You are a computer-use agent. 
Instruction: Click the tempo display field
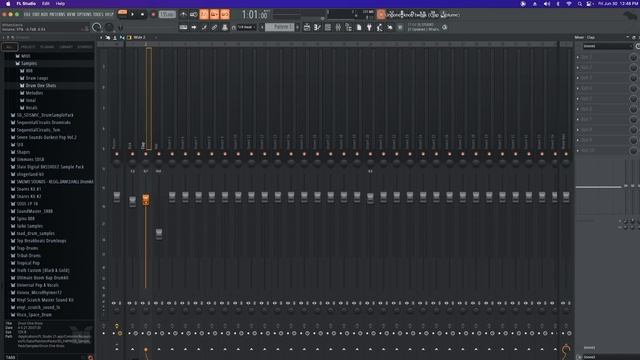coord(167,14)
